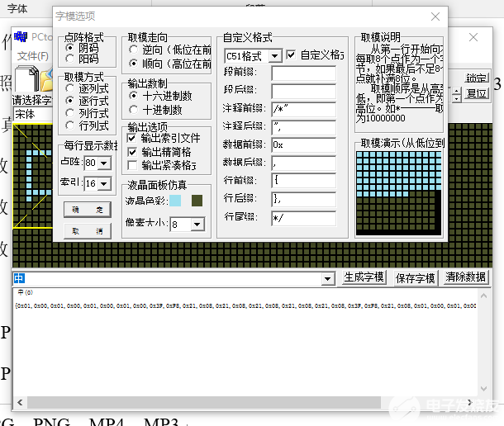
Task: Click the 确定 button
Action: (88, 210)
